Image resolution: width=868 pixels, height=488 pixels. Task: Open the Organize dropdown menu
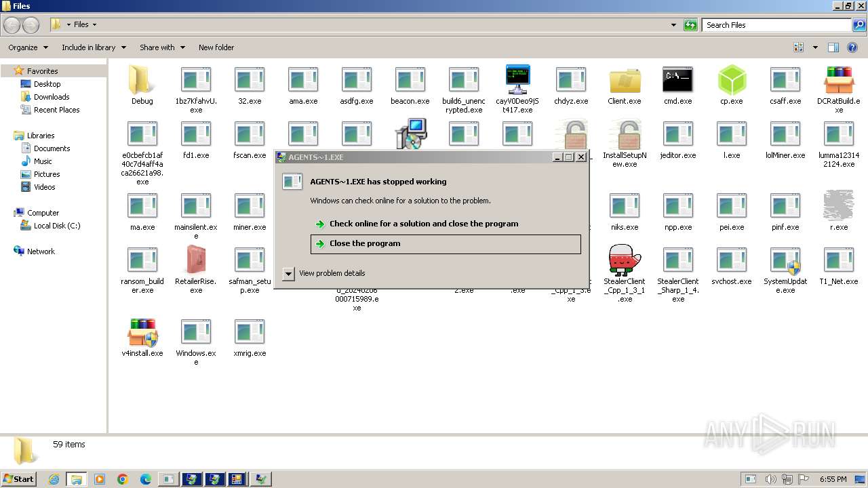[28, 47]
